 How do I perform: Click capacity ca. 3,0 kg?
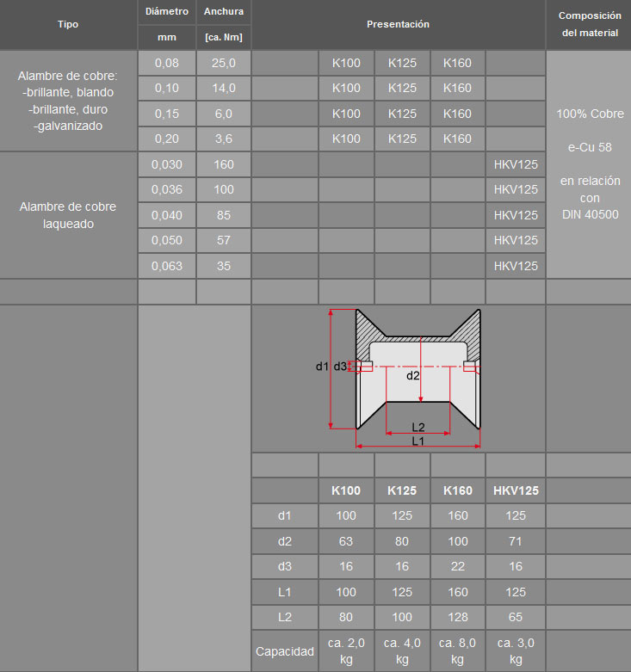pos(516,651)
